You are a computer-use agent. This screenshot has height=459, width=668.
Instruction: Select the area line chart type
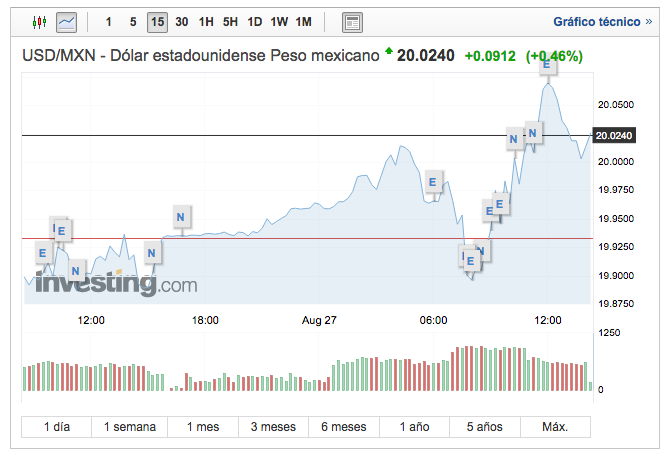[x=67, y=21]
